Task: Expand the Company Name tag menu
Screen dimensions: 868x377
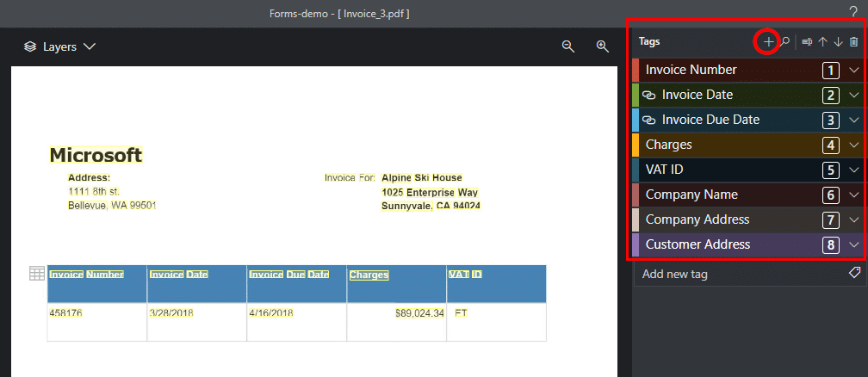Action: [853, 195]
